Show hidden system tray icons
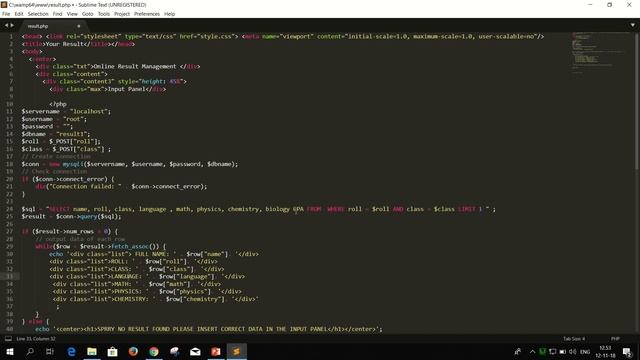This screenshot has width=640, height=360. (532, 351)
